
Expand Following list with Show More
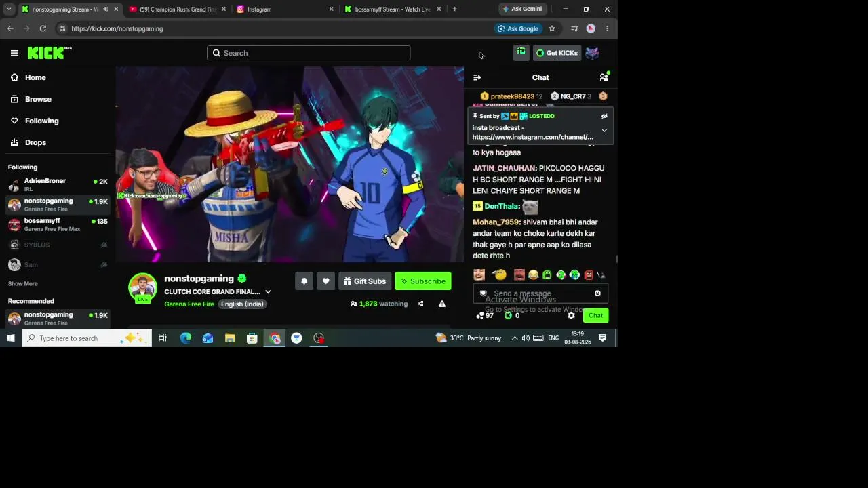pyautogui.click(x=23, y=284)
